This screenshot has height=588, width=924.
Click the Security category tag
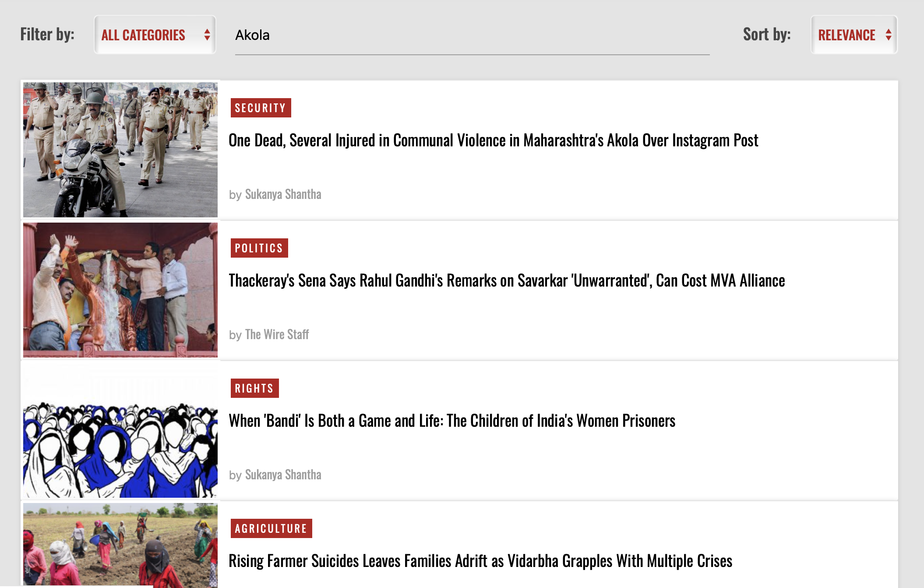point(261,108)
